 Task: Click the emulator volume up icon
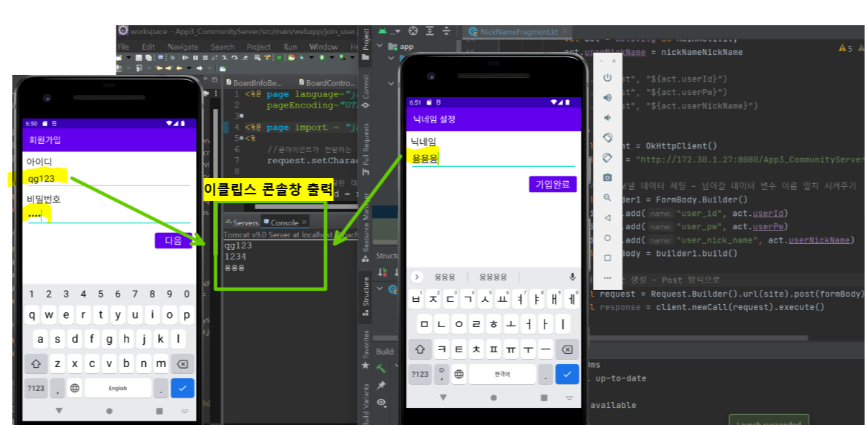pyautogui.click(x=608, y=97)
